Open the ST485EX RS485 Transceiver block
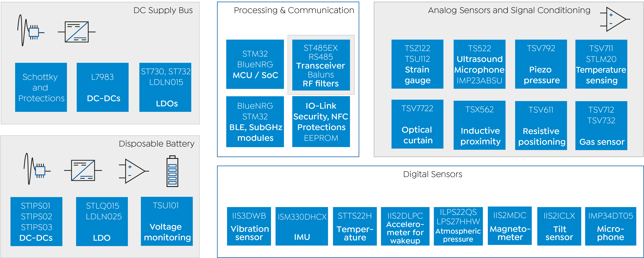The width and height of the screenshot is (644, 258). click(321, 65)
